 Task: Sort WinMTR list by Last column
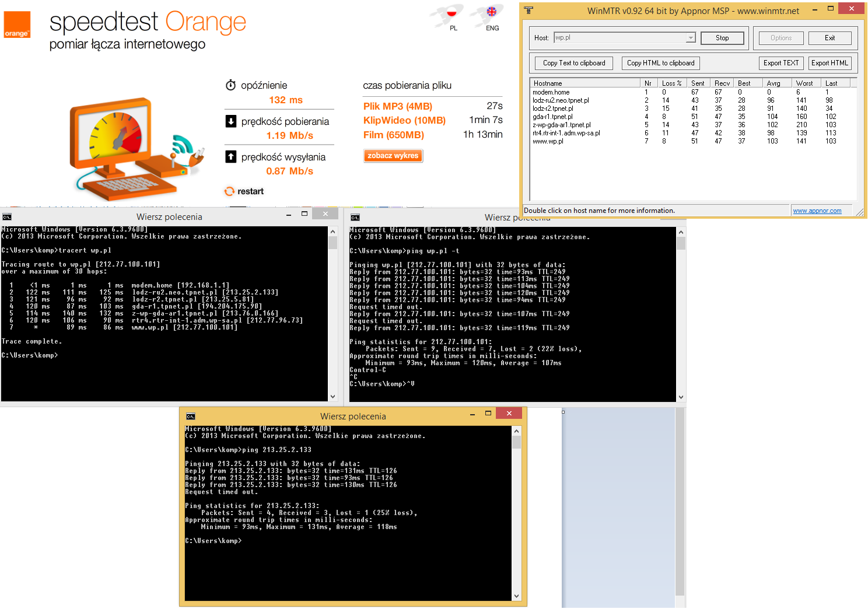point(836,83)
